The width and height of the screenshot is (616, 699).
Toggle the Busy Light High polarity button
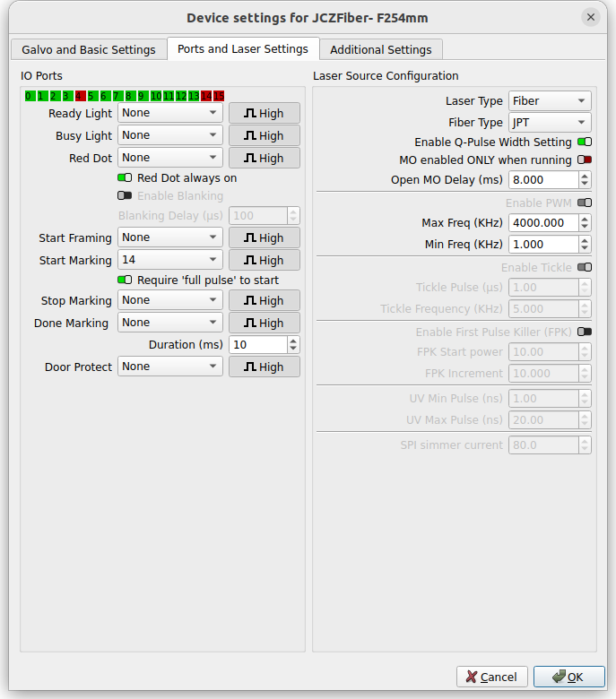tap(264, 135)
